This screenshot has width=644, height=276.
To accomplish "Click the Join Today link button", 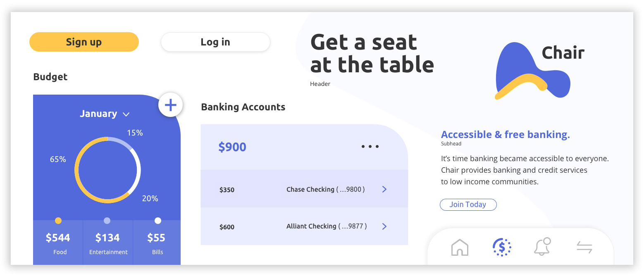I will click(x=468, y=205).
